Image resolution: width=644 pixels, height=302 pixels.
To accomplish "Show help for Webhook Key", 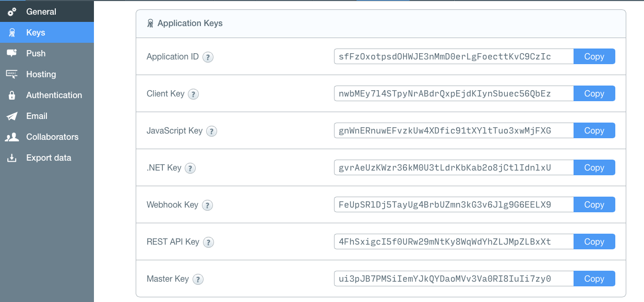I will (207, 205).
